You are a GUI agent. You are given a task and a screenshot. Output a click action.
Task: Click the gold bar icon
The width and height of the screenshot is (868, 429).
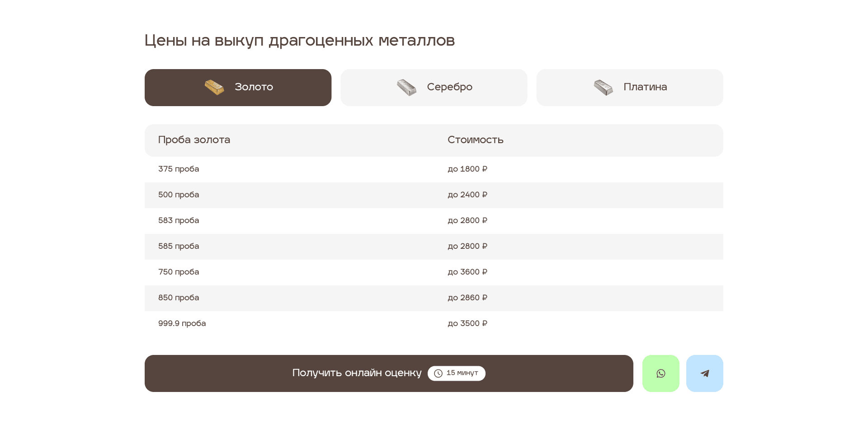point(214,87)
